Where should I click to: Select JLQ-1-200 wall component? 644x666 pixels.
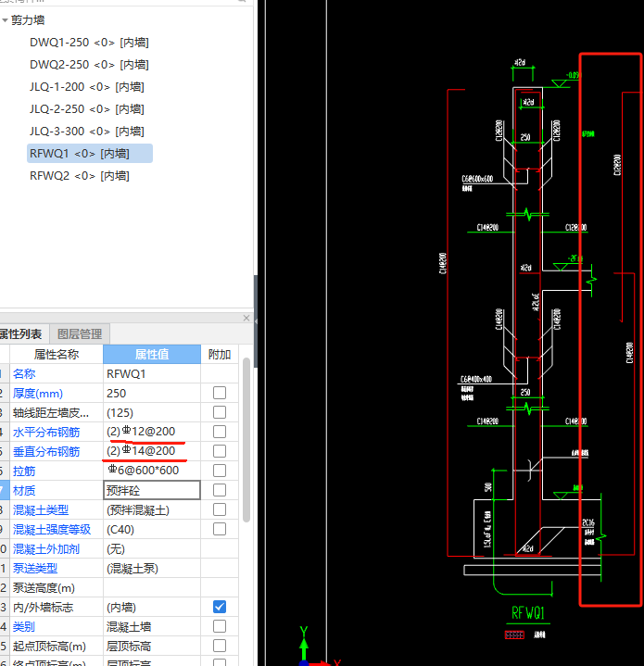(x=87, y=87)
